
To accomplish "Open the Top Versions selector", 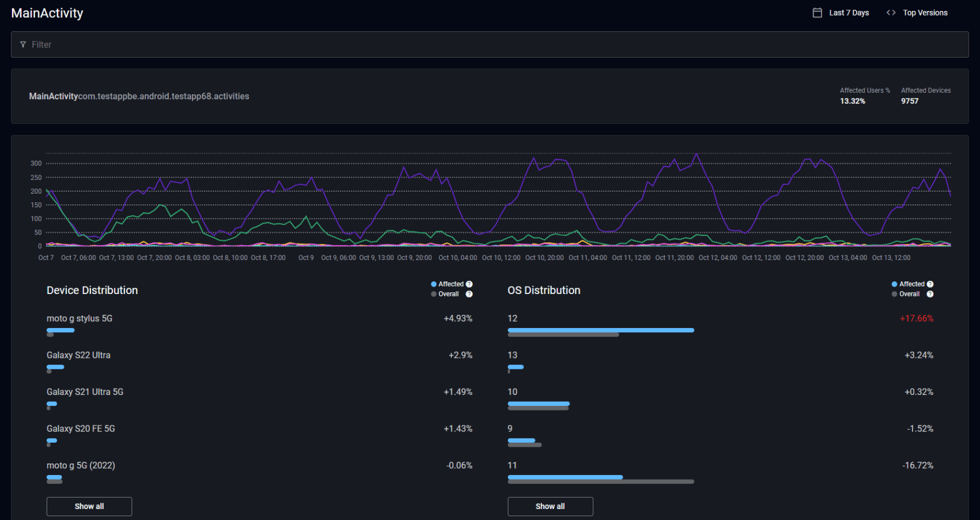I will click(x=925, y=12).
